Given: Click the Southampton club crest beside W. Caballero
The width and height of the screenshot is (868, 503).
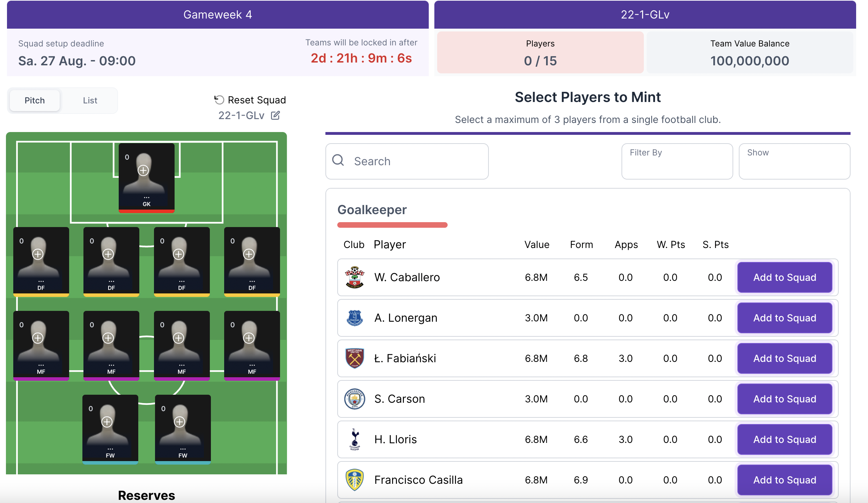Looking at the screenshot, I should (354, 277).
